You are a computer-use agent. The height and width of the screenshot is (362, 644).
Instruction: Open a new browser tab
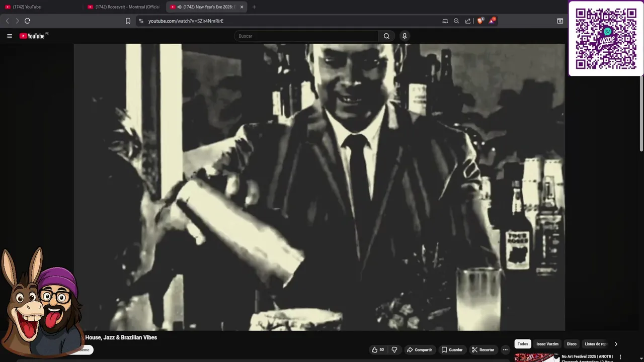click(x=254, y=7)
